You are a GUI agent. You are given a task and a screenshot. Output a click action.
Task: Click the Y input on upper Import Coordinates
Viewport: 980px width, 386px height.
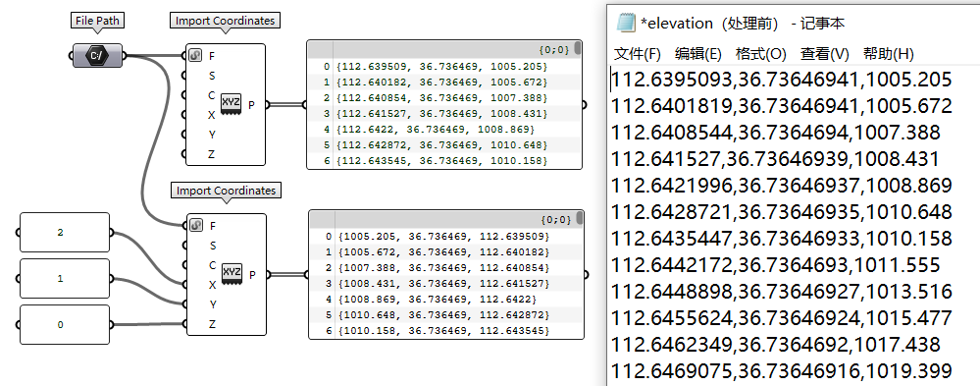pos(212,135)
